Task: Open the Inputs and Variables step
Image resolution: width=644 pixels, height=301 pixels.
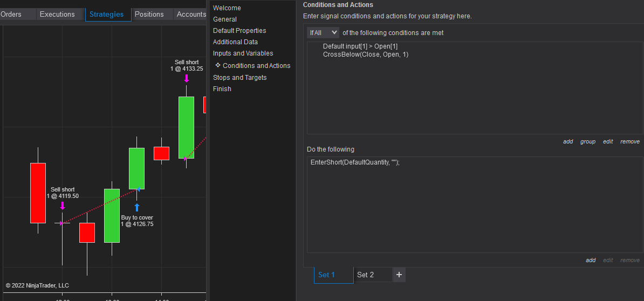Action: tap(243, 53)
